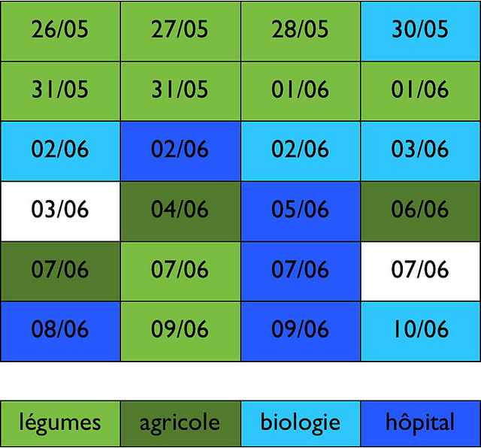
Task: Select the 08/06 date cell
Action: point(60,331)
